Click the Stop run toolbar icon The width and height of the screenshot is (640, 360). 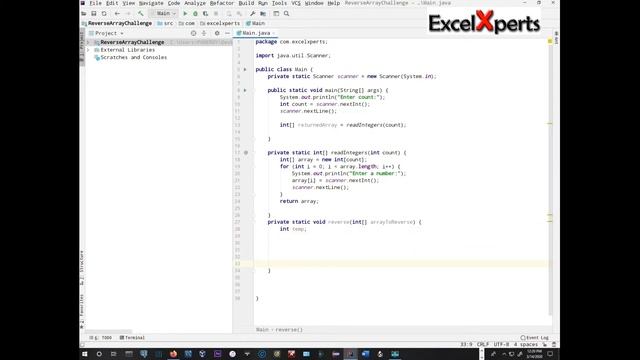click(216, 13)
